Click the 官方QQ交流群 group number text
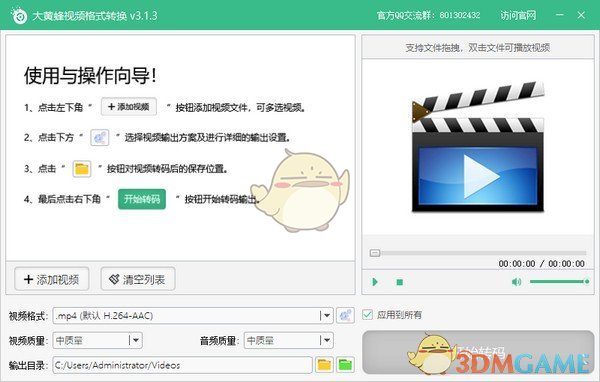The width and height of the screenshot is (600, 382). click(x=428, y=15)
